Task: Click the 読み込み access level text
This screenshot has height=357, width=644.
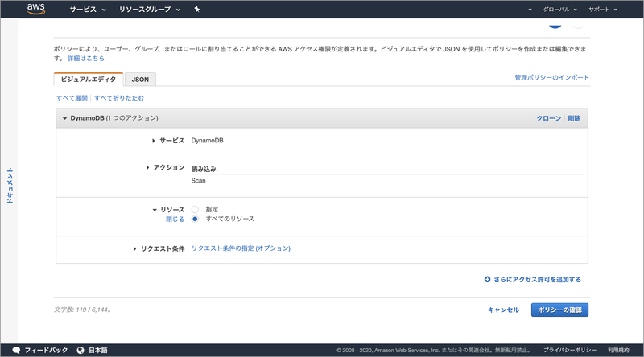Action: [x=204, y=169]
